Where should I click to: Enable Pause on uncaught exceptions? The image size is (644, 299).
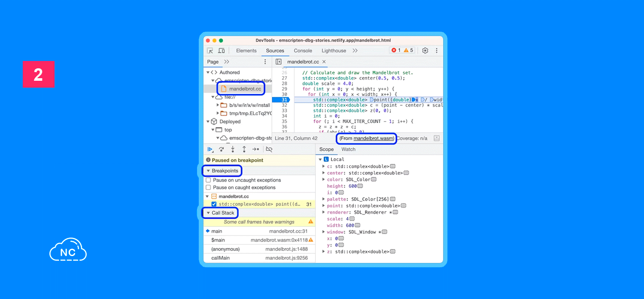click(208, 180)
